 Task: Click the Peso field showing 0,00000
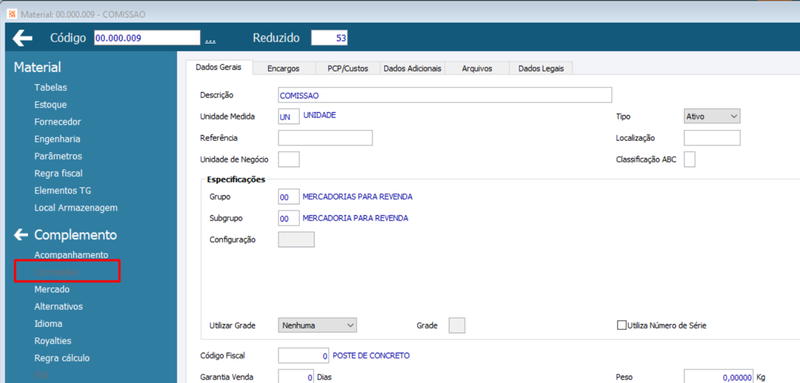(x=718, y=377)
